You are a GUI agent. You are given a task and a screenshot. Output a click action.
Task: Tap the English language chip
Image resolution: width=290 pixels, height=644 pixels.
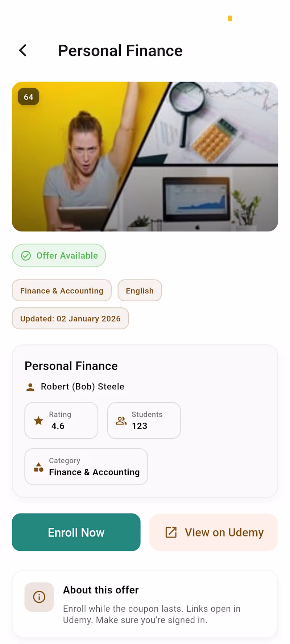pyautogui.click(x=140, y=290)
